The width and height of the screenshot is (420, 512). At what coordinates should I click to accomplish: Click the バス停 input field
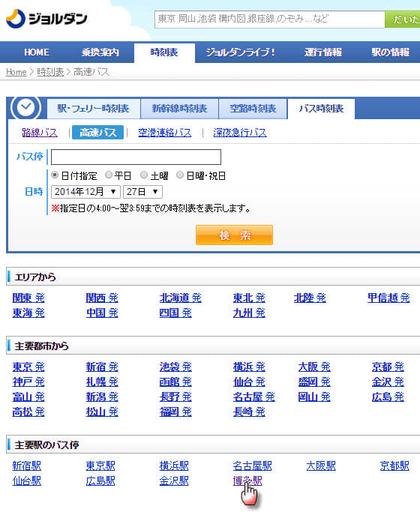coord(136,157)
